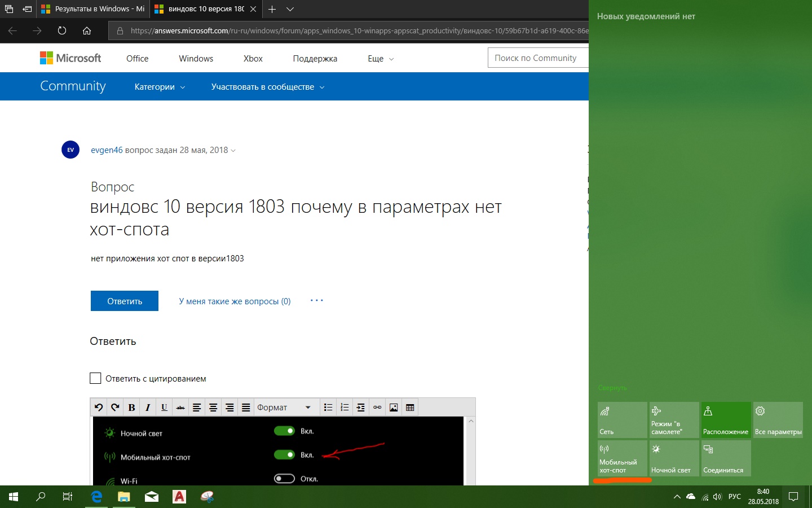Open the evgen46 user avatar
The image size is (812, 508).
click(x=70, y=150)
